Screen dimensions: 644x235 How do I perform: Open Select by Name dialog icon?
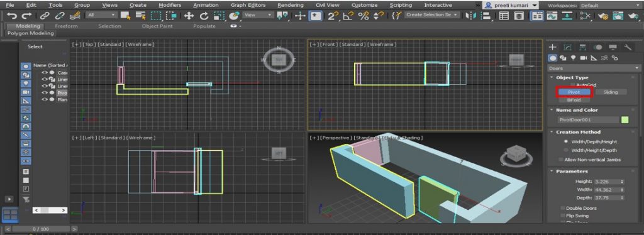(x=140, y=16)
